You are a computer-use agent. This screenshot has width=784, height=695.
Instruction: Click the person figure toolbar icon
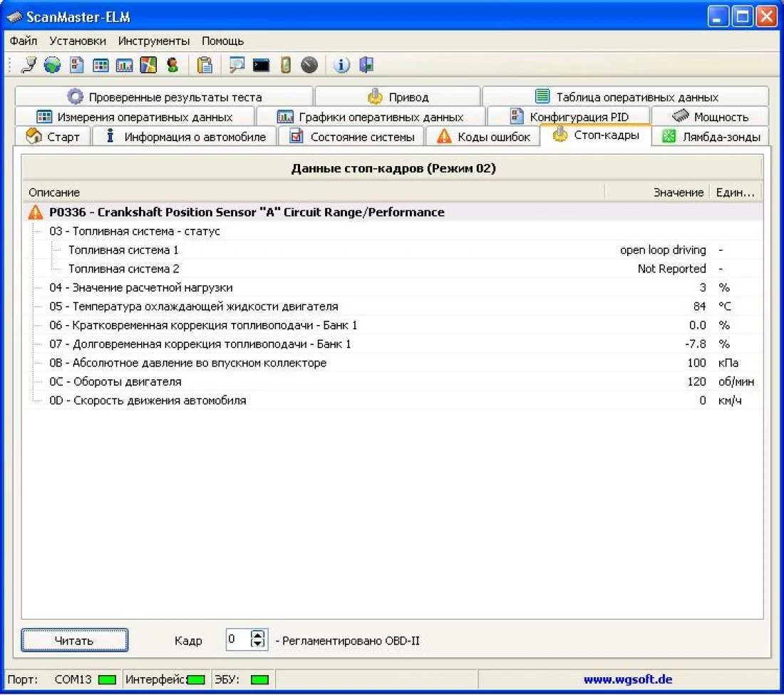(x=172, y=65)
